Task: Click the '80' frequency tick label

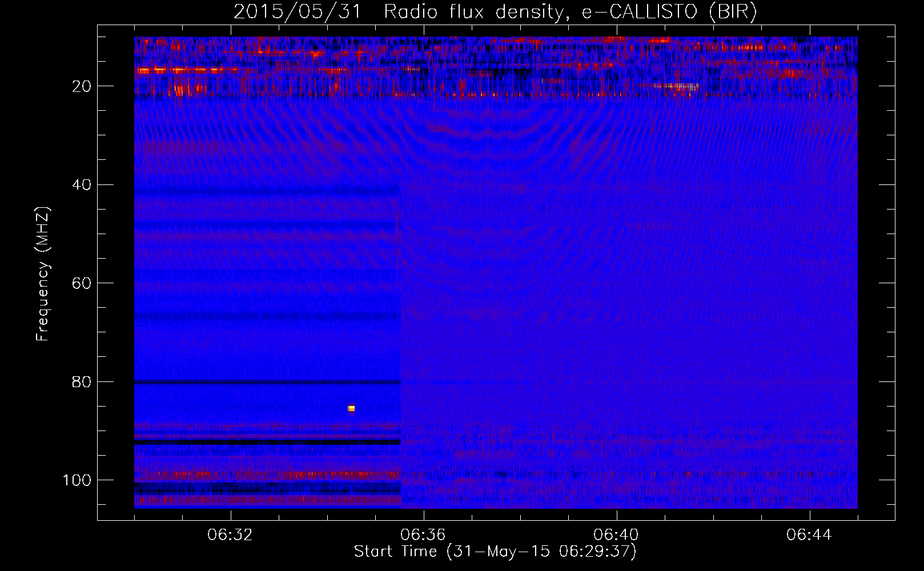Action: (82, 382)
